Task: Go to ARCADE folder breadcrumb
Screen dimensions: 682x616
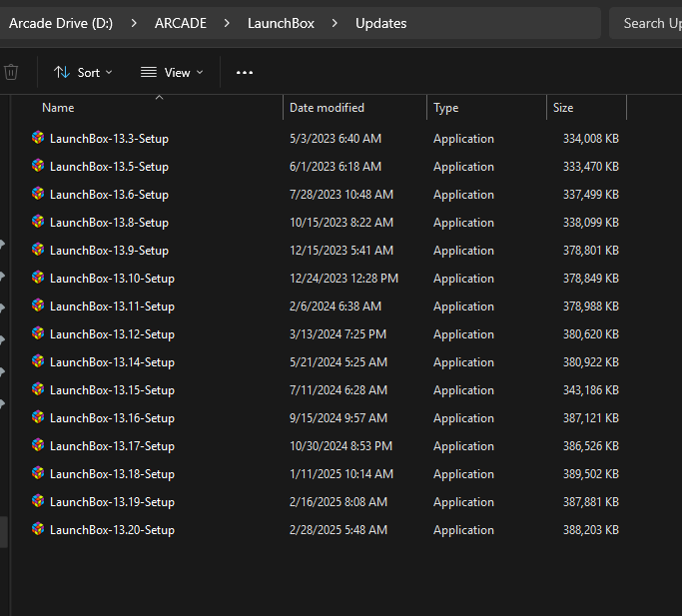Action: tap(181, 23)
